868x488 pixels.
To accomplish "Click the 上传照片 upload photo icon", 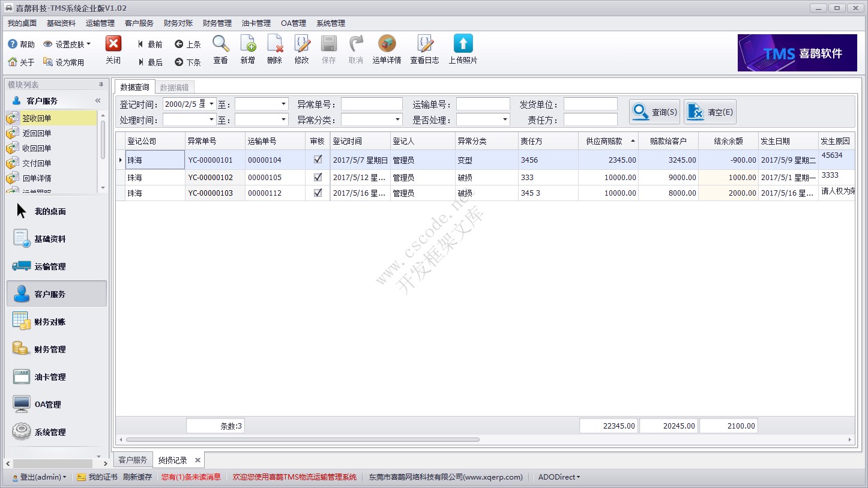I will (x=463, y=44).
